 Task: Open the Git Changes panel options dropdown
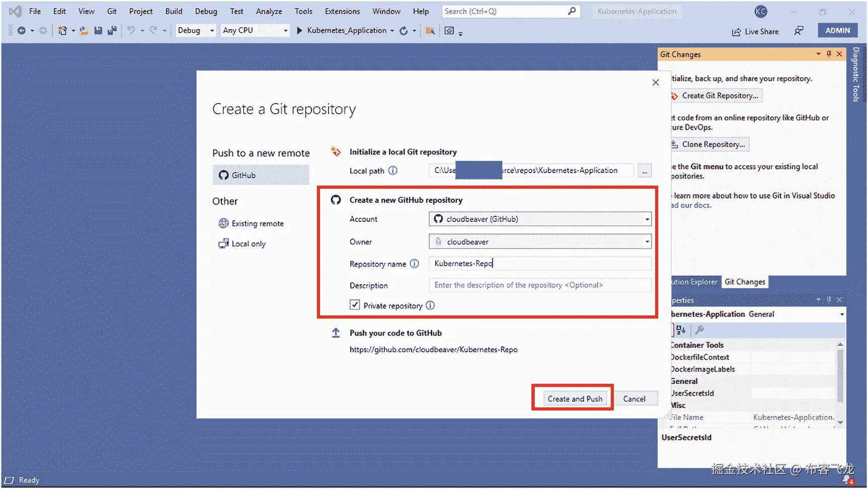[818, 54]
